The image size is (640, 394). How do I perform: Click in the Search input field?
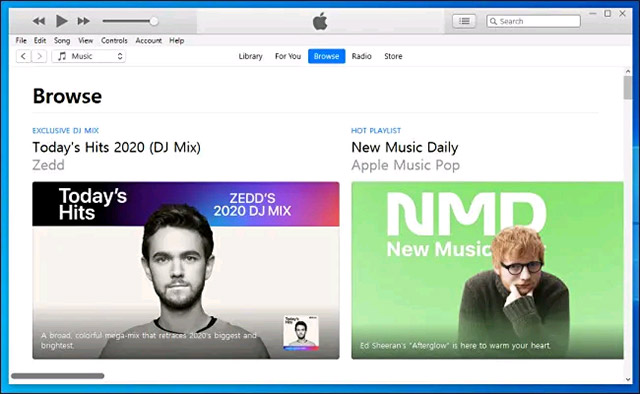click(533, 21)
